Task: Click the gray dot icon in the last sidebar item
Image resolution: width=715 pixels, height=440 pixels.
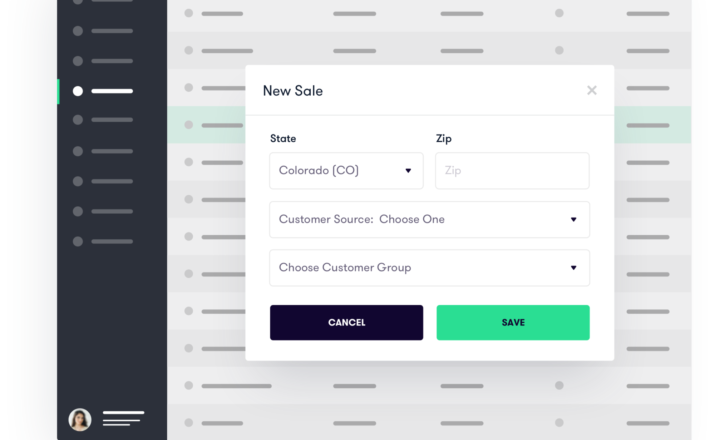Action: coord(78,241)
